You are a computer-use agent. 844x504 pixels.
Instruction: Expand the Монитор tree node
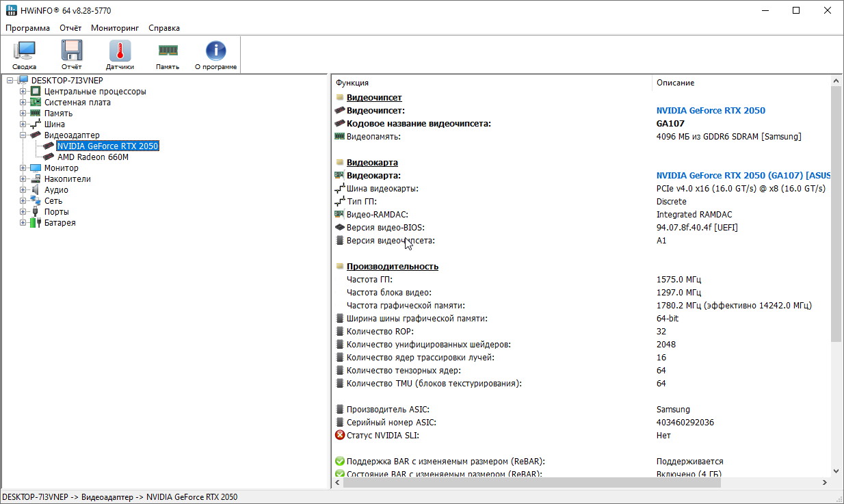tap(23, 168)
